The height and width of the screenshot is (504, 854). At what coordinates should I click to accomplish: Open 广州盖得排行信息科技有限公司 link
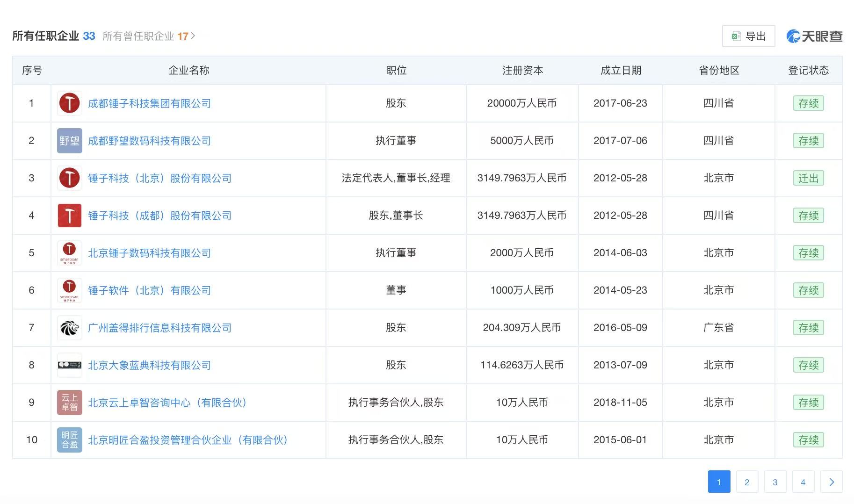click(x=159, y=328)
